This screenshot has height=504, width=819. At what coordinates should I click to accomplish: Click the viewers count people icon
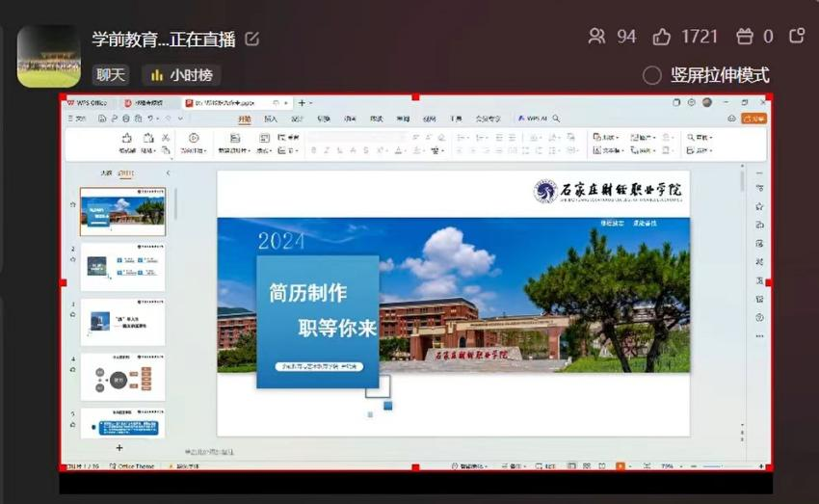pos(597,37)
